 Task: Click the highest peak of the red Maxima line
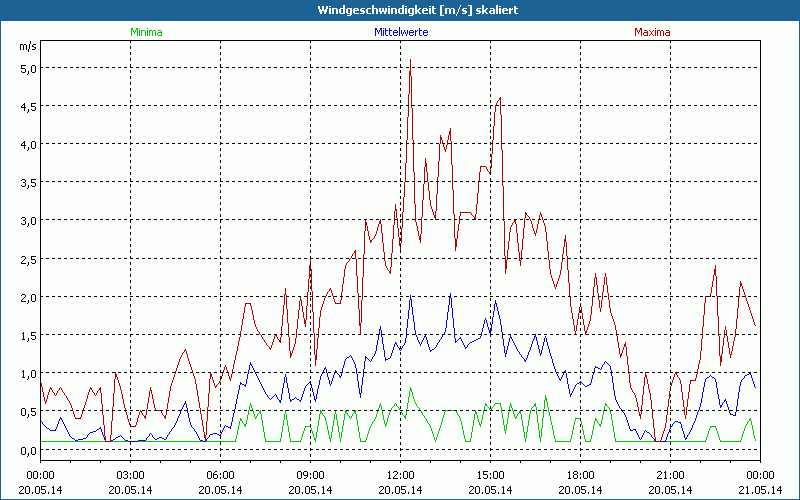tap(410, 61)
